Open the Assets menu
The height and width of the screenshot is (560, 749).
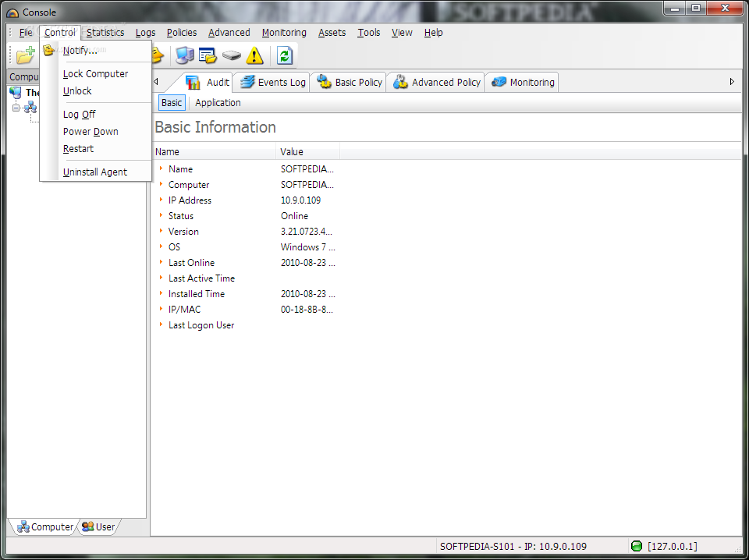coord(332,33)
